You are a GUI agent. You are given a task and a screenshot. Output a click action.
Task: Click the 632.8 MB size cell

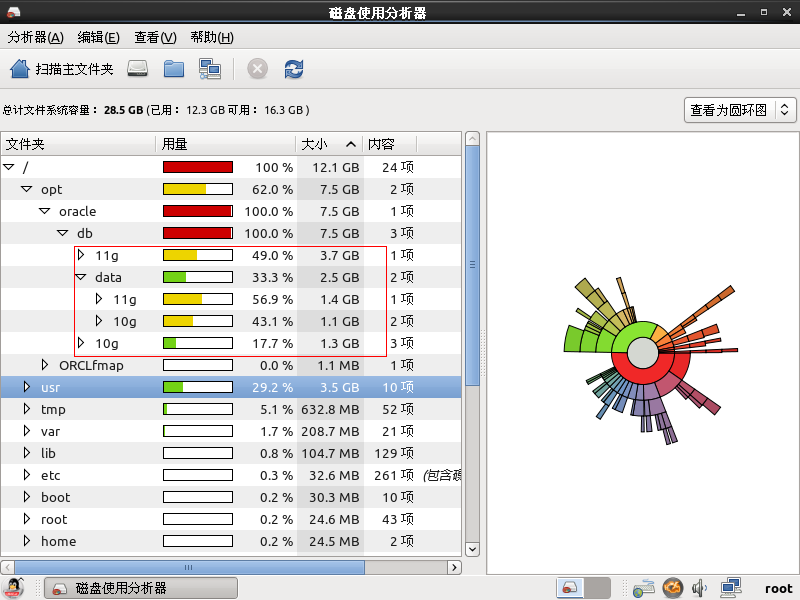click(330, 409)
